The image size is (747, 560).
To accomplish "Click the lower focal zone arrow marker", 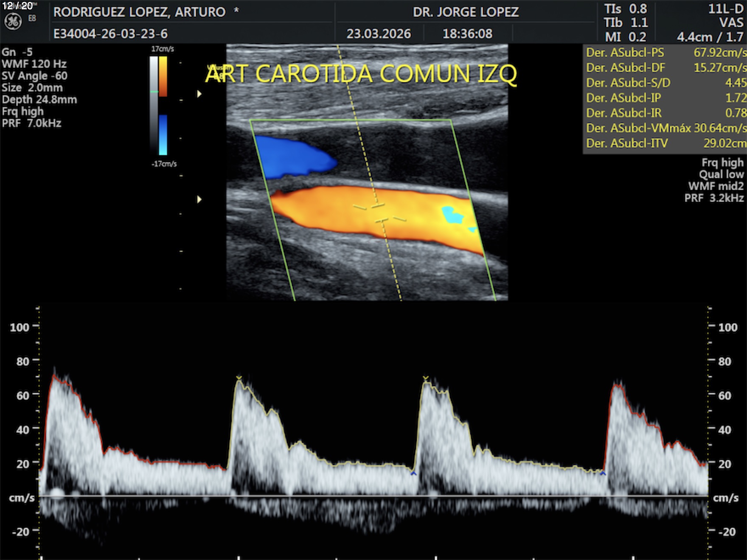I will (199, 199).
